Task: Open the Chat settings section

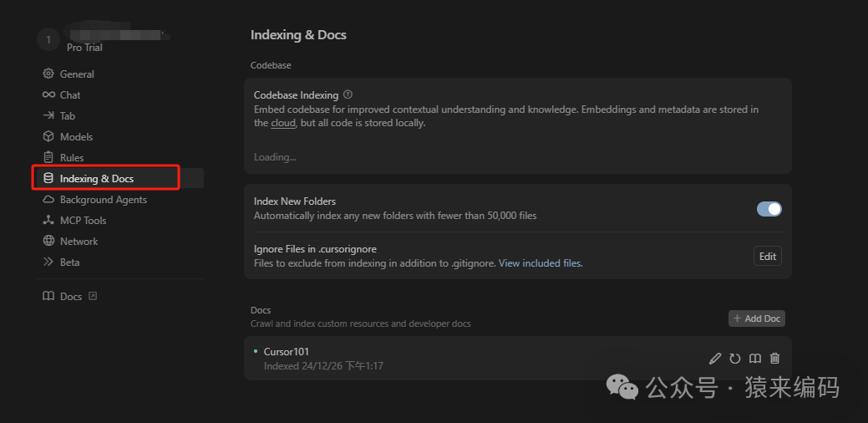Action: coord(70,95)
